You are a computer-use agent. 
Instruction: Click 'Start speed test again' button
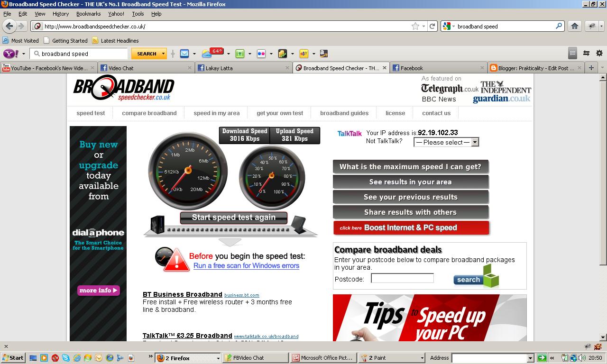pyautogui.click(x=234, y=218)
